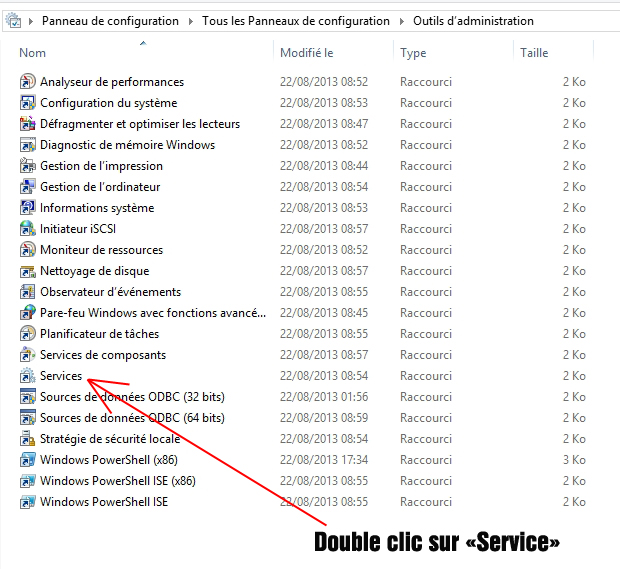Select Planificateur de tâches name
Screen dimensions: 620x569
(99, 334)
